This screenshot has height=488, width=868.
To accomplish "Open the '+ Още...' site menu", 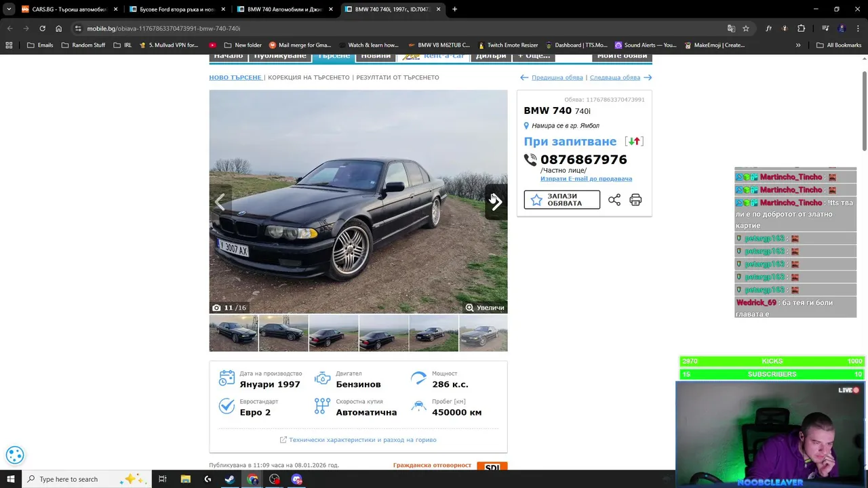I will (x=534, y=56).
